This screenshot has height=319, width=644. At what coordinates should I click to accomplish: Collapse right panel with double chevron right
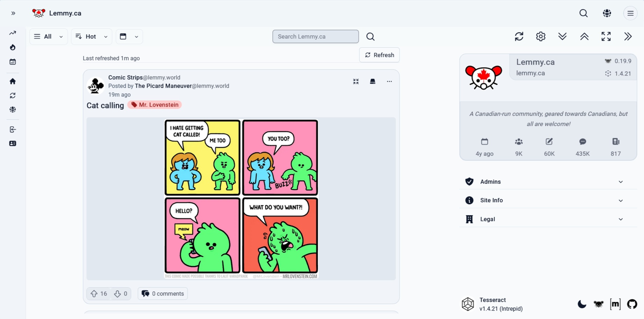coord(628,36)
